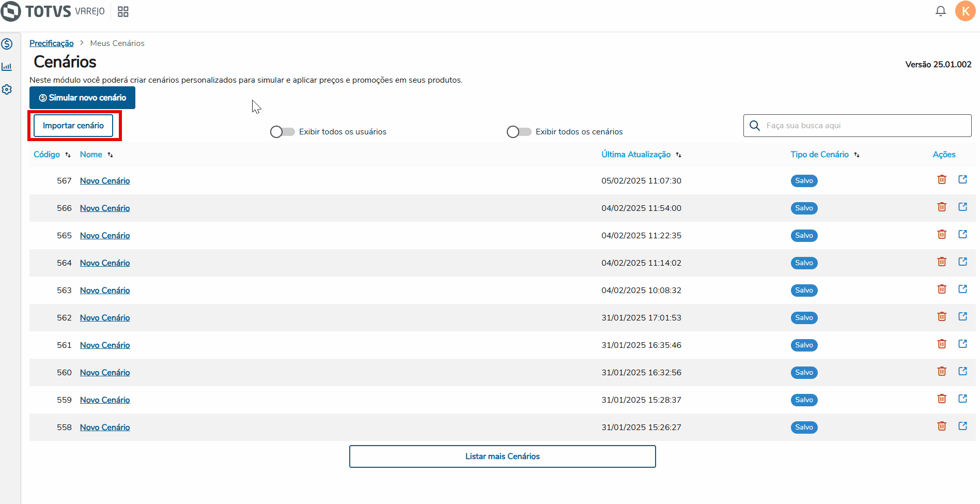
Task: Load more with Listar mais Cenários
Action: click(502, 456)
